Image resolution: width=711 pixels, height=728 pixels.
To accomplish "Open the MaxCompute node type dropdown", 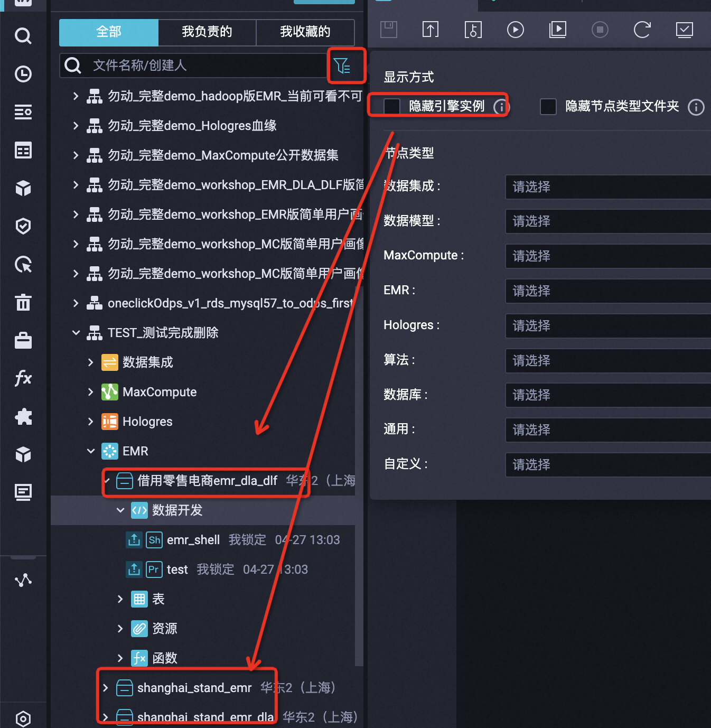I will click(x=608, y=256).
